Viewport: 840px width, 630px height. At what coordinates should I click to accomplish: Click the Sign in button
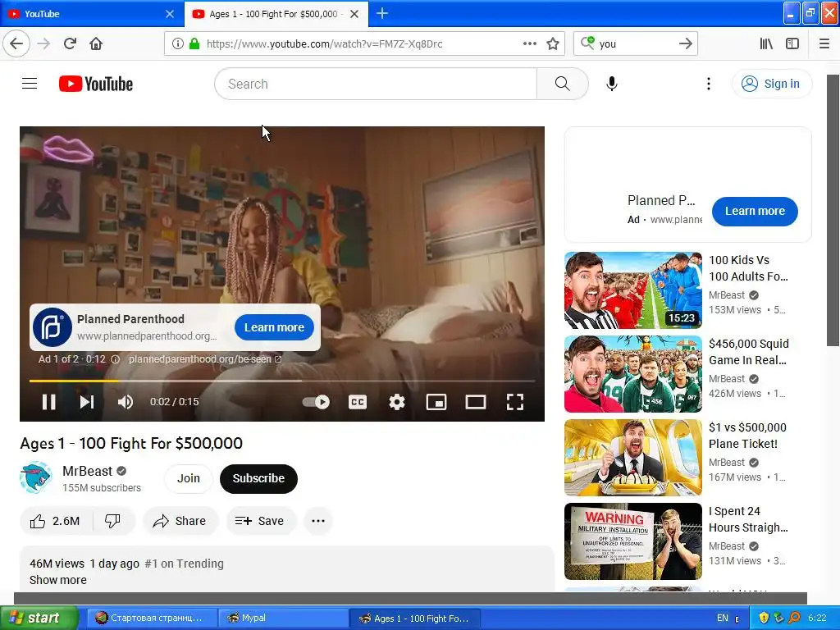click(771, 84)
